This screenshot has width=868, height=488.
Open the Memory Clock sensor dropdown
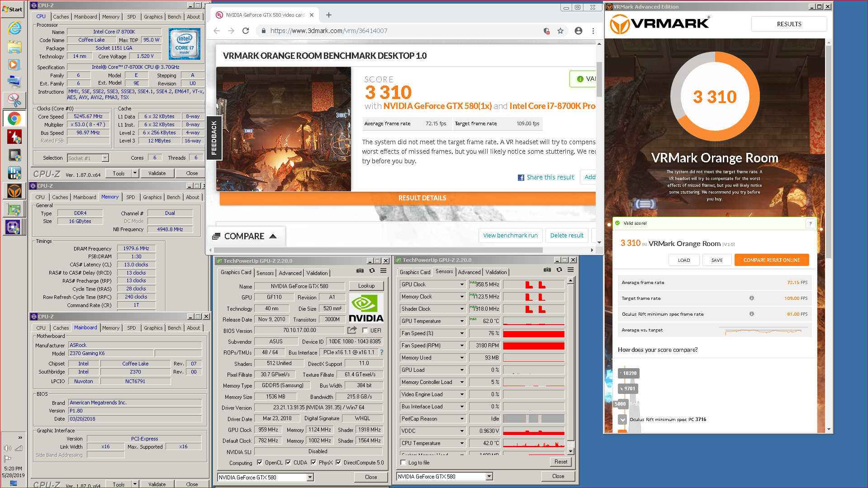[x=462, y=297]
